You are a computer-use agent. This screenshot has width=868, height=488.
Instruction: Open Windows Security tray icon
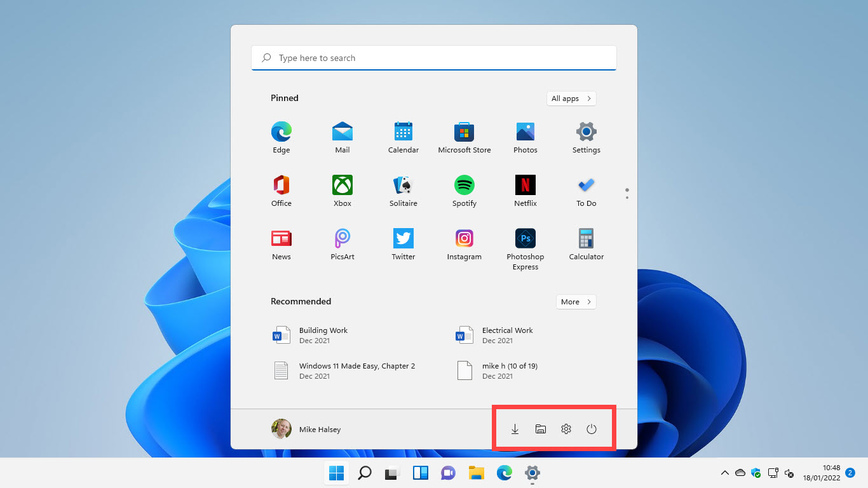(x=756, y=473)
